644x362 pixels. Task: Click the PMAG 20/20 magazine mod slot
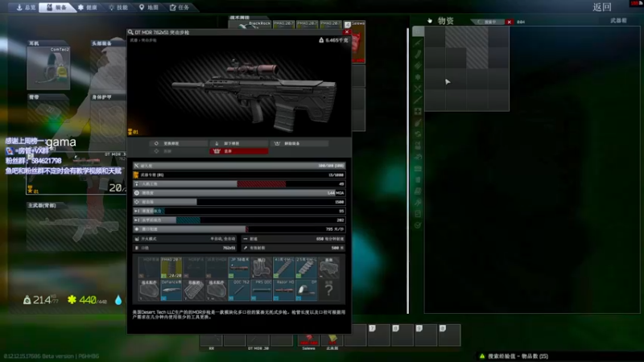pos(171,268)
